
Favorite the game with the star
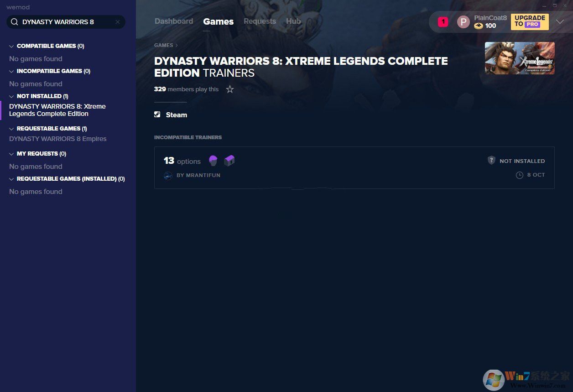pyautogui.click(x=230, y=89)
